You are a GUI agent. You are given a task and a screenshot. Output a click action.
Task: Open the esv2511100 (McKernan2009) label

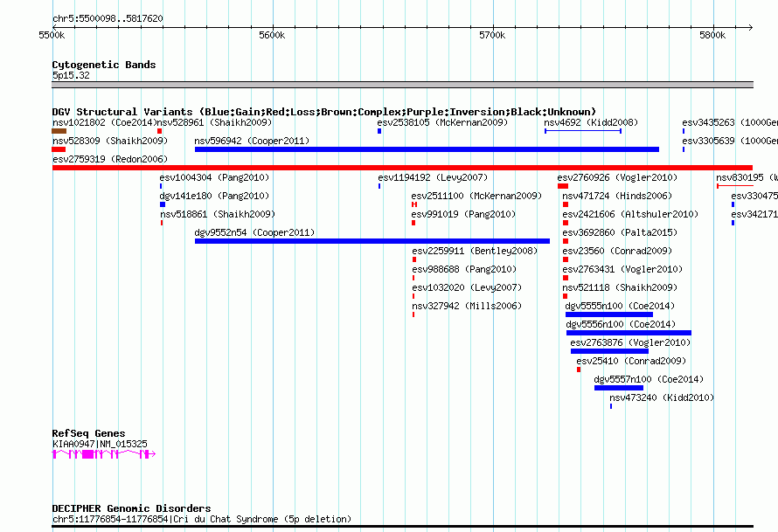point(476,196)
